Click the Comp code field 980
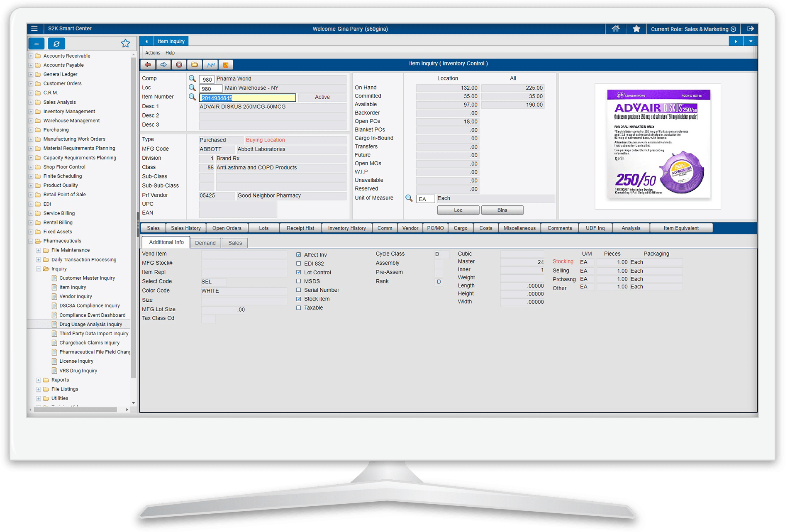The width and height of the screenshot is (785, 532). coord(207,79)
